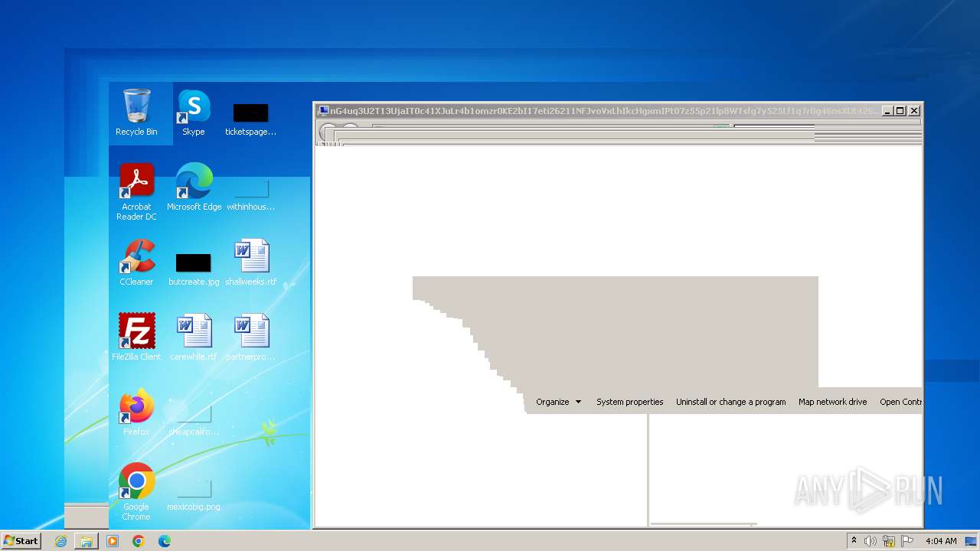
Task: Click Uninstall or change a program
Action: (x=730, y=402)
